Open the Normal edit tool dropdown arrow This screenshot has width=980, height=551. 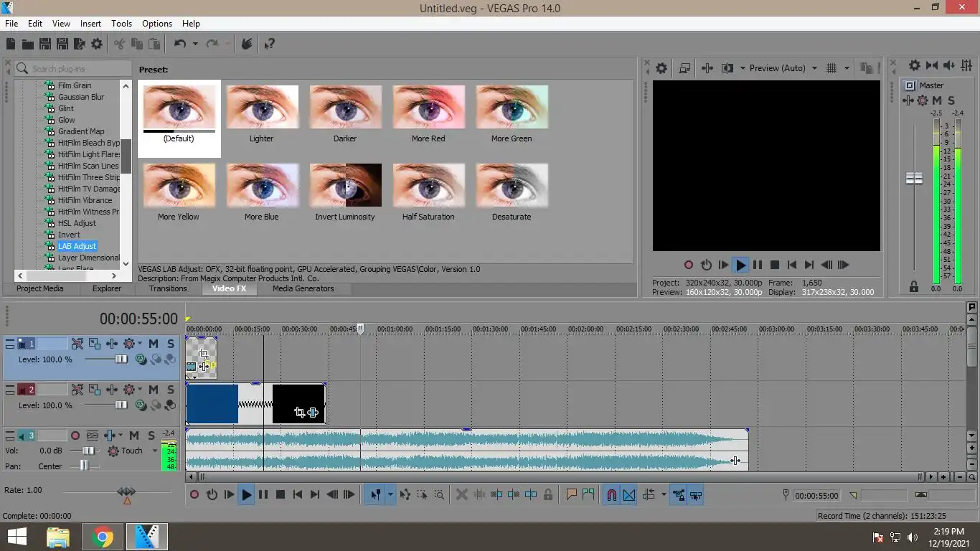point(390,494)
